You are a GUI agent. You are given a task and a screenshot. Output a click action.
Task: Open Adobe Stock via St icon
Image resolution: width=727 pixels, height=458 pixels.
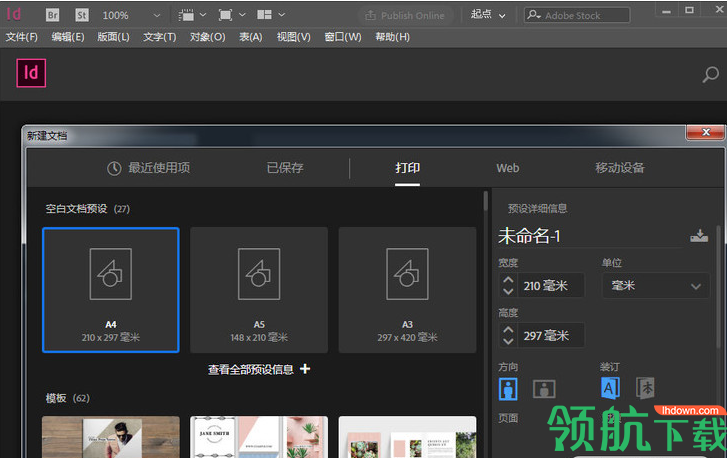pos(82,15)
